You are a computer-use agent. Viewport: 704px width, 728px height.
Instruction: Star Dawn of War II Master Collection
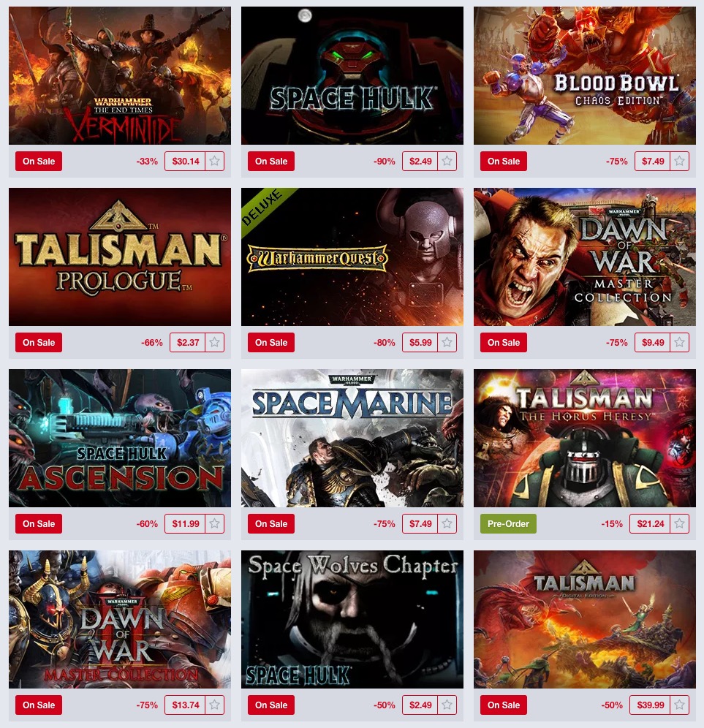click(x=214, y=705)
